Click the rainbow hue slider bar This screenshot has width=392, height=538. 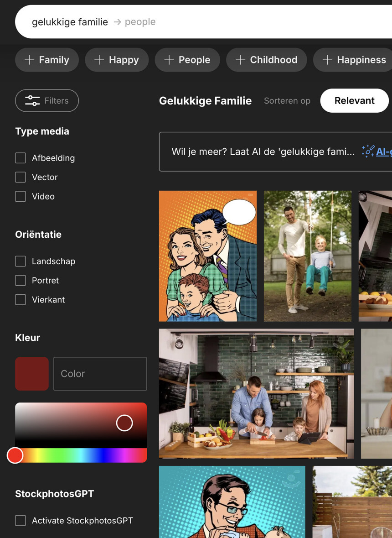point(81,455)
